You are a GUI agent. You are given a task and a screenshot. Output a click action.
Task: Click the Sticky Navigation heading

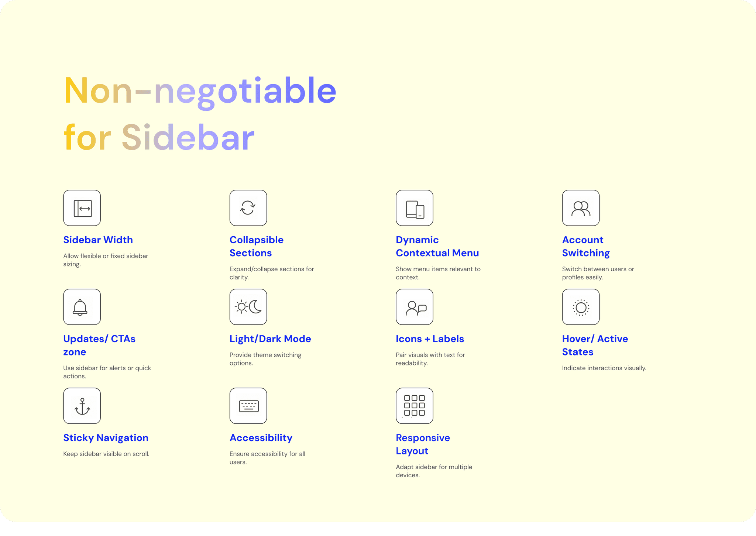point(106,438)
